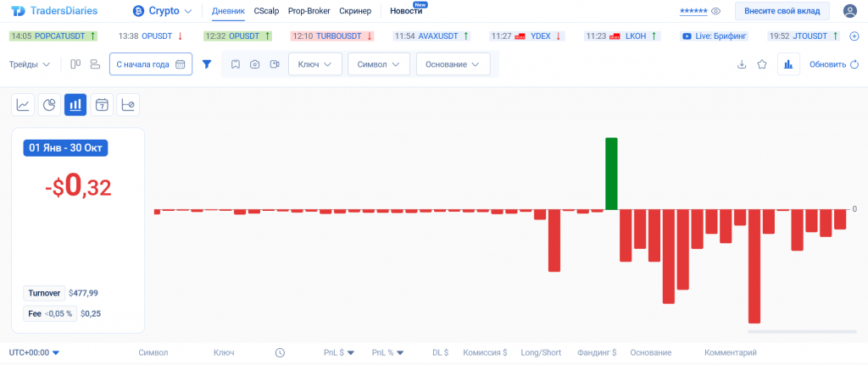
Task: Click the chart horizontal scrollbar
Action: click(x=802, y=331)
